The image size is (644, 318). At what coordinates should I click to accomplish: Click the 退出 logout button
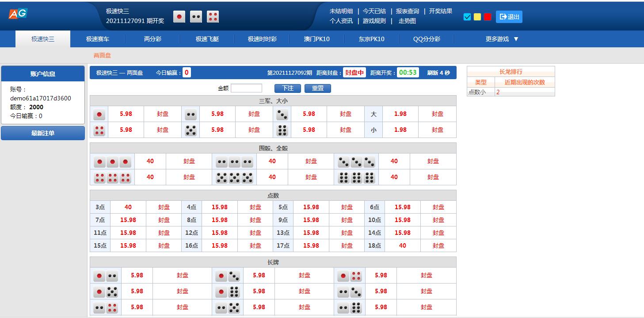[509, 17]
